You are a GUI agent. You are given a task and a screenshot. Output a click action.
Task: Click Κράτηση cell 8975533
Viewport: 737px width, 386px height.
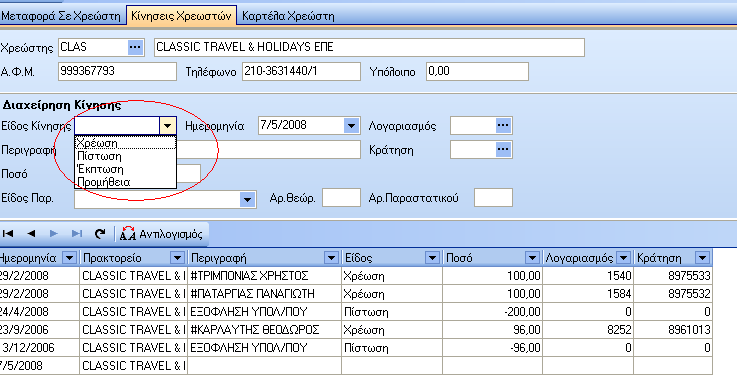(x=673, y=276)
